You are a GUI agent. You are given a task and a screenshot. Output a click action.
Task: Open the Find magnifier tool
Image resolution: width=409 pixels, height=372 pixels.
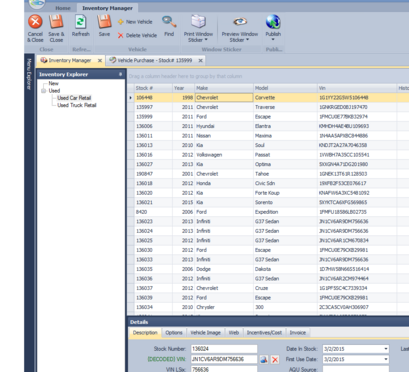pos(169,22)
